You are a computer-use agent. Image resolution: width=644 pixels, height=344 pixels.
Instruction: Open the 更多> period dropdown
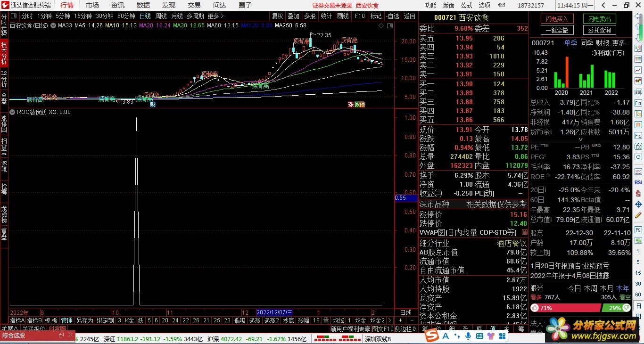point(216,16)
